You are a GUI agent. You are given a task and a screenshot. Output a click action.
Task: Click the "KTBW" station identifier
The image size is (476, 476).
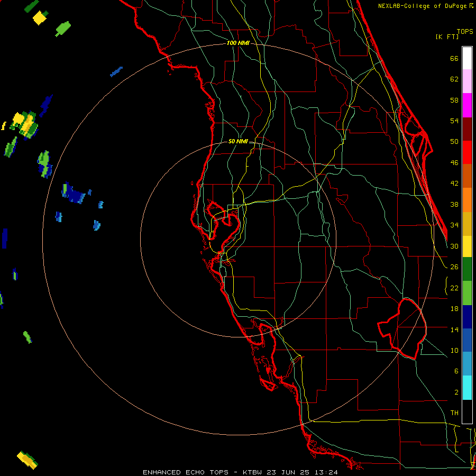[252, 472]
